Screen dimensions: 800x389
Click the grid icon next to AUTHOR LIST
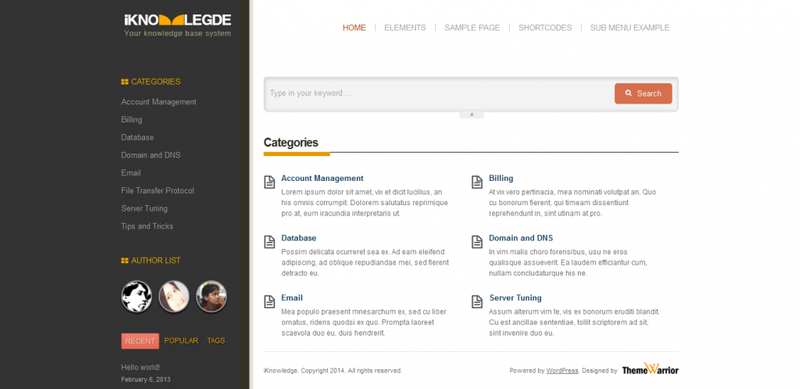pyautogui.click(x=124, y=261)
